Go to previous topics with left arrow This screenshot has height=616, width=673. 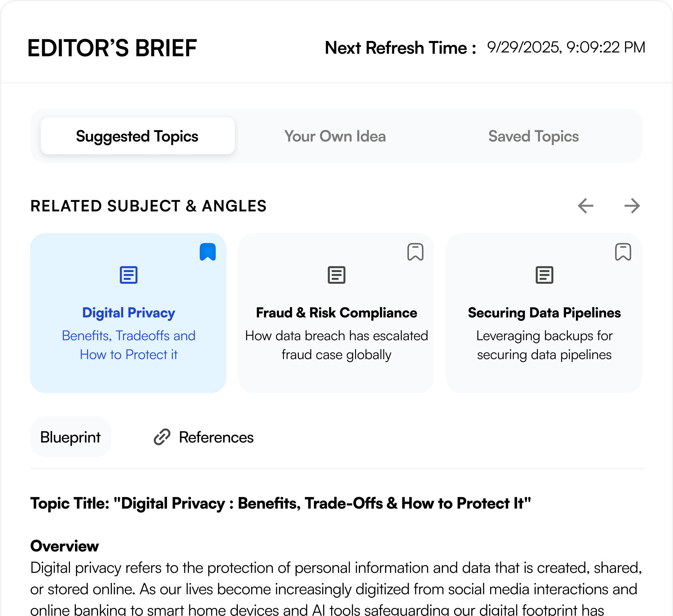point(585,206)
